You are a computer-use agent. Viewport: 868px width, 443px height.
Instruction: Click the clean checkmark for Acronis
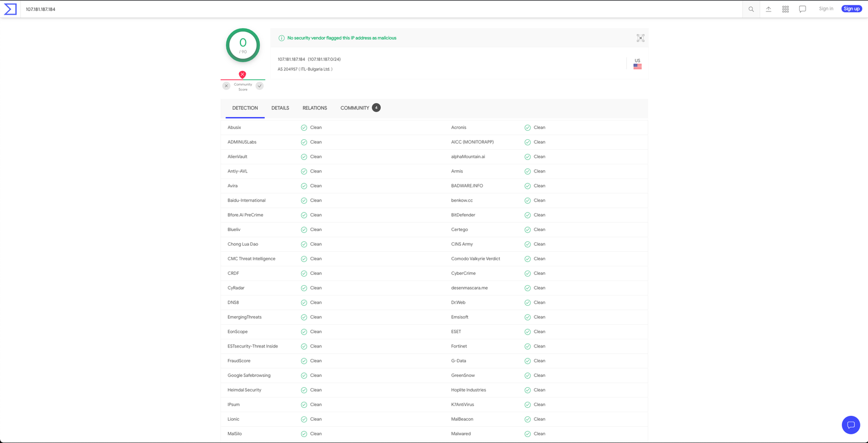pos(527,127)
